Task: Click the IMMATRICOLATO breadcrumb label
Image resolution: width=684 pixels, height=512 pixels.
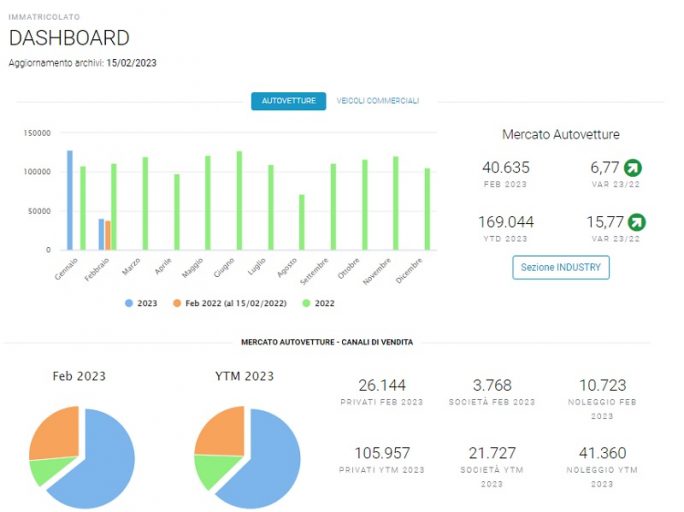Action: 44,17
